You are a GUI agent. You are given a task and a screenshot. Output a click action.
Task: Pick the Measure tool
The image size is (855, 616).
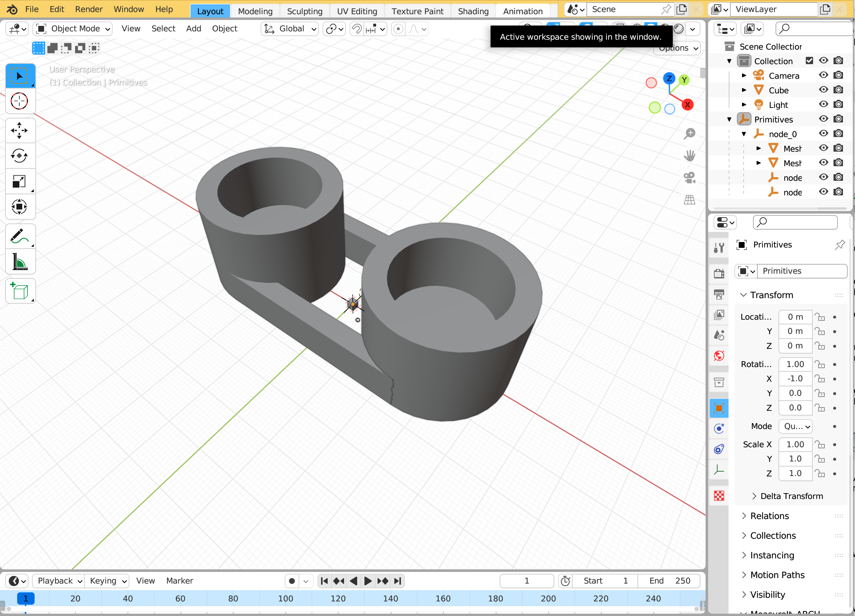coord(20,262)
